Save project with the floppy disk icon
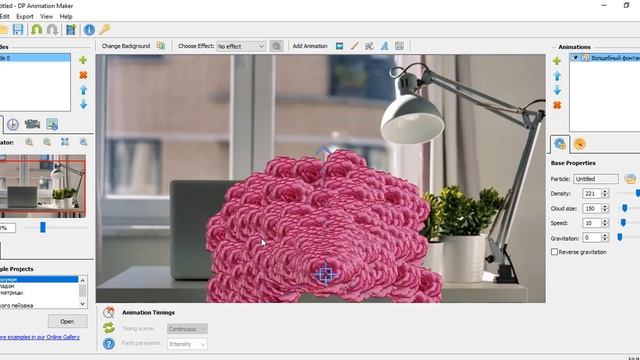This screenshot has height=360, width=640. (x=18, y=29)
